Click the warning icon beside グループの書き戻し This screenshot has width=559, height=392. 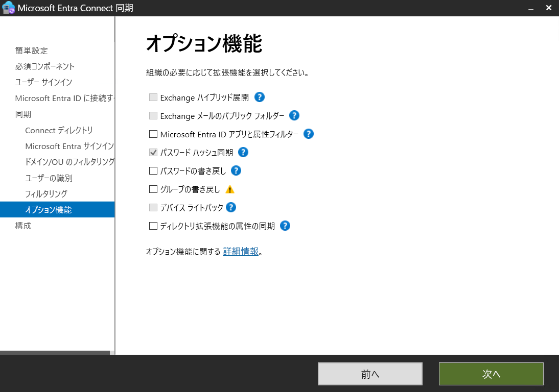(x=229, y=189)
